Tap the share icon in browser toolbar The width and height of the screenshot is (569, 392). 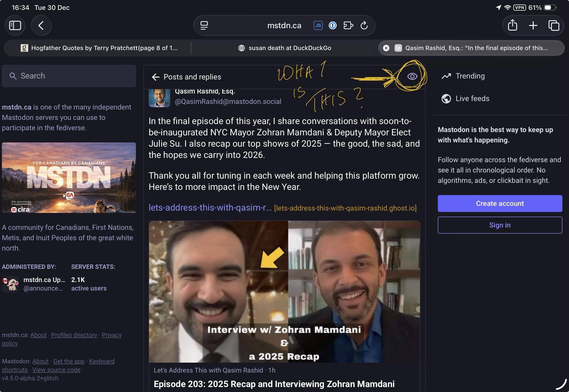[512, 25]
